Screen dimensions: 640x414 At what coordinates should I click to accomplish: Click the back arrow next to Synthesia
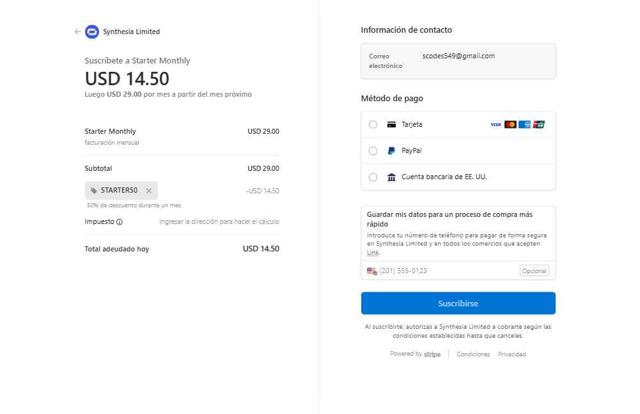coord(77,32)
